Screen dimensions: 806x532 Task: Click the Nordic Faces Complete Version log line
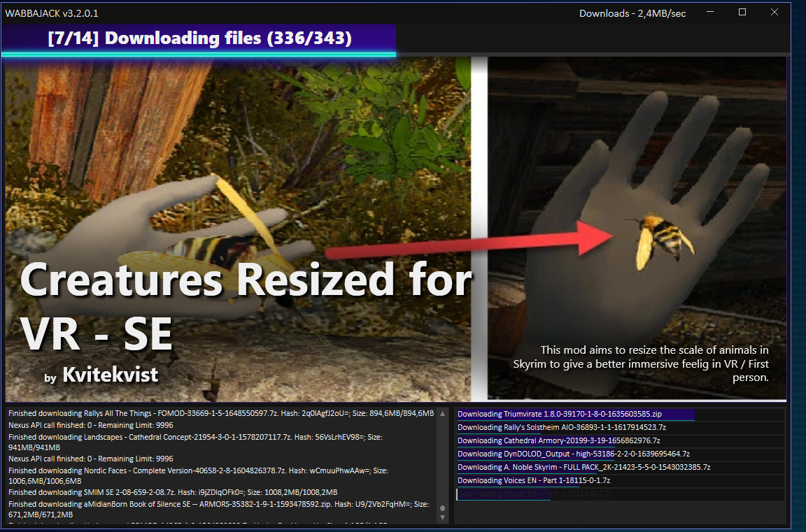[199, 475]
